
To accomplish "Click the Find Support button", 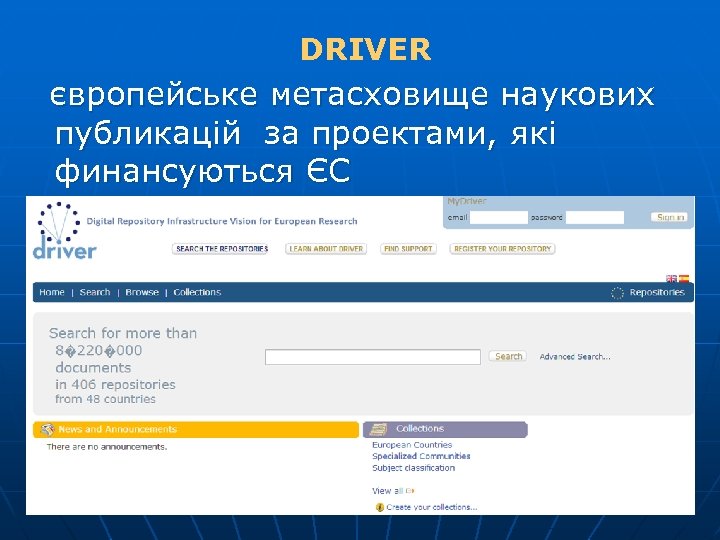I will click(408, 249).
